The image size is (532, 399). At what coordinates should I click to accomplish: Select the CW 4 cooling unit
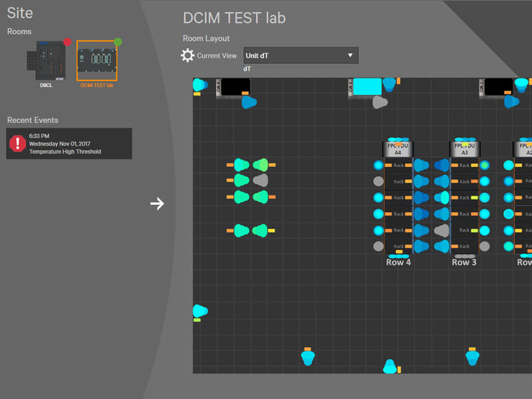(235, 86)
